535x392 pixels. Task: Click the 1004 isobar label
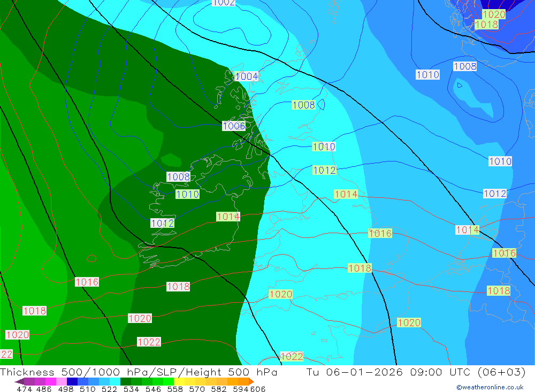[x=247, y=76]
